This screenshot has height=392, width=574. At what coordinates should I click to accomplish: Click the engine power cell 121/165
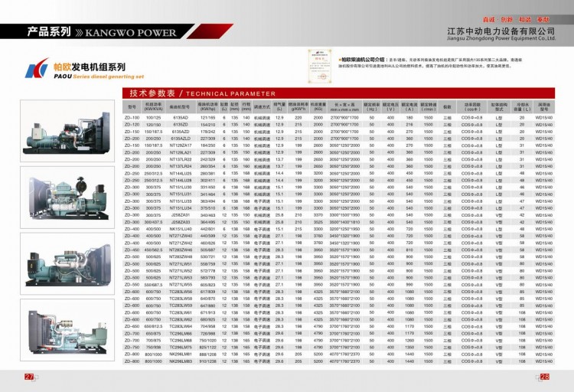[x=207, y=118]
